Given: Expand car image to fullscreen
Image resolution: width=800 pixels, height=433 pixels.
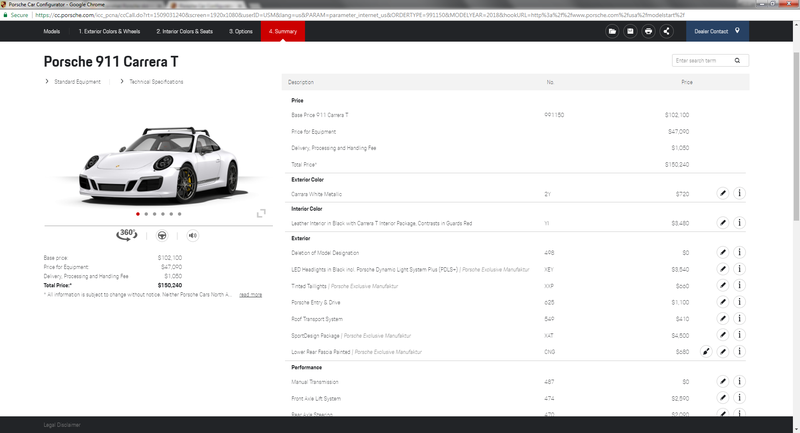Looking at the screenshot, I should pos(261,213).
